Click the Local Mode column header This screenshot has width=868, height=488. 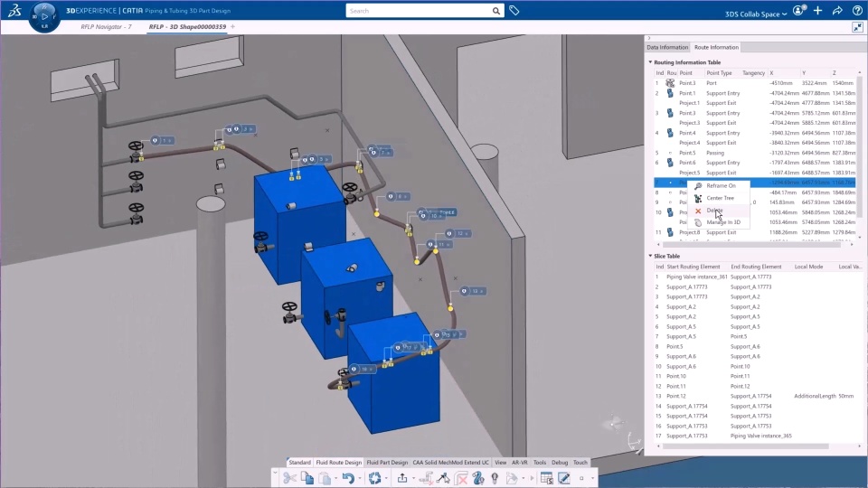pos(808,267)
